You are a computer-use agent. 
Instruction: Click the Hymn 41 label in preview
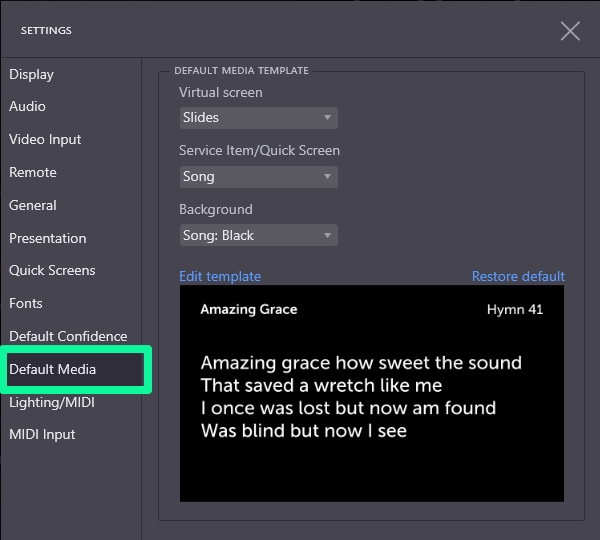514,309
